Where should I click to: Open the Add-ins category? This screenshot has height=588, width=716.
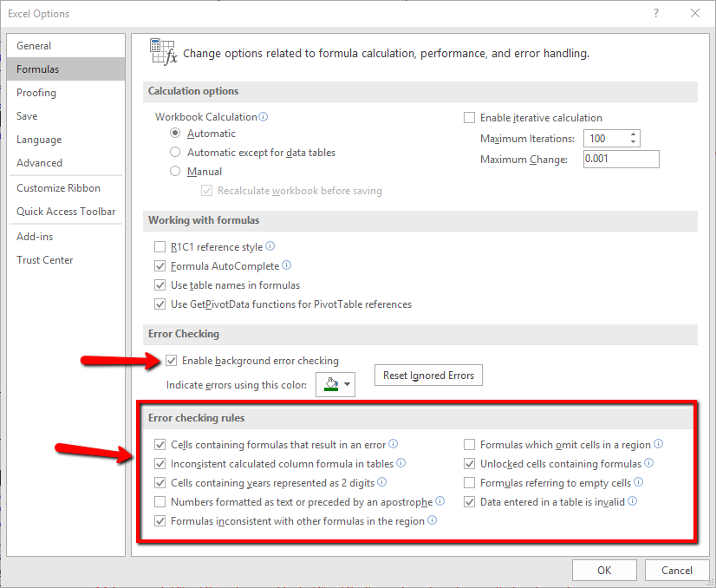(66, 236)
